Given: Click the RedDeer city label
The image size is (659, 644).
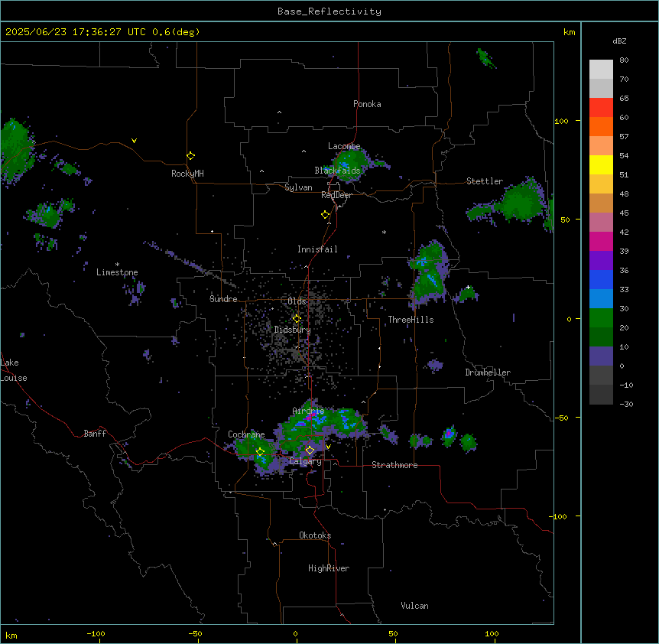Looking at the screenshot, I should coord(336,195).
